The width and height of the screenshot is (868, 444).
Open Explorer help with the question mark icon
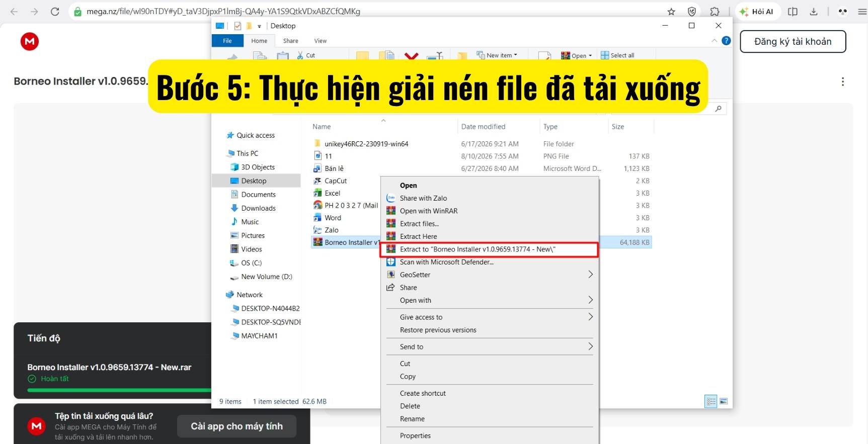click(726, 41)
